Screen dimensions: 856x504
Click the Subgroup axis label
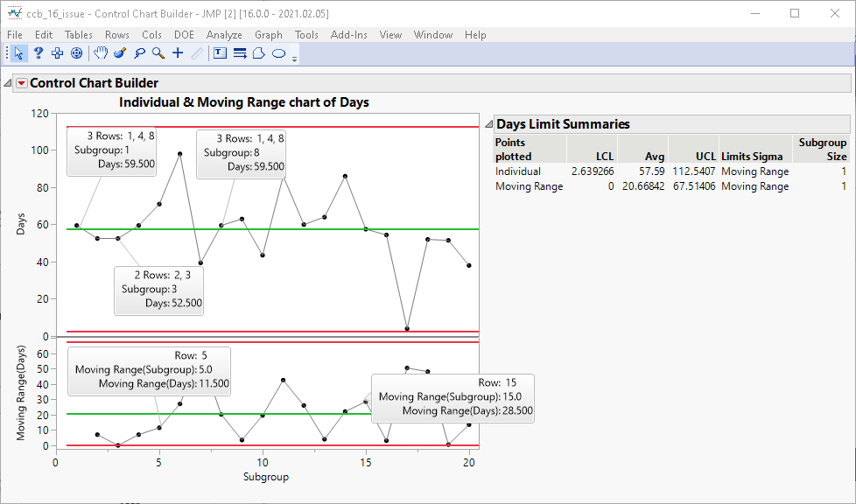pyautogui.click(x=265, y=477)
